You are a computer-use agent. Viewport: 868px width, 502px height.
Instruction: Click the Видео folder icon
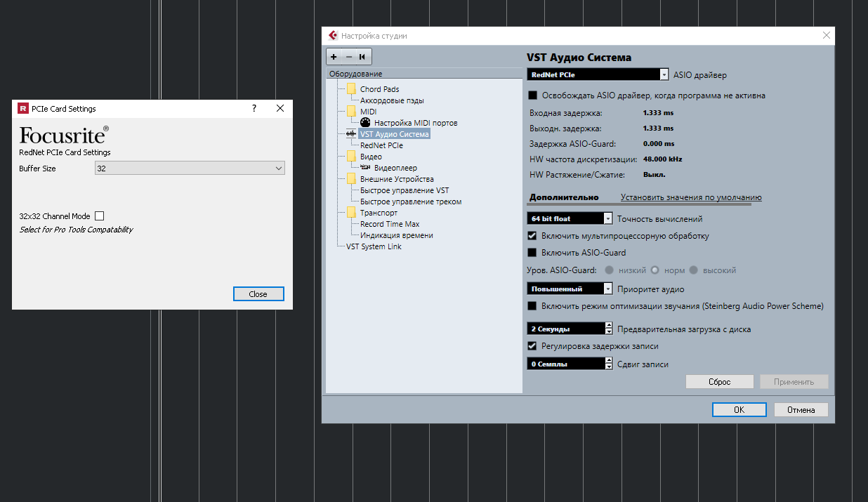pyautogui.click(x=351, y=157)
